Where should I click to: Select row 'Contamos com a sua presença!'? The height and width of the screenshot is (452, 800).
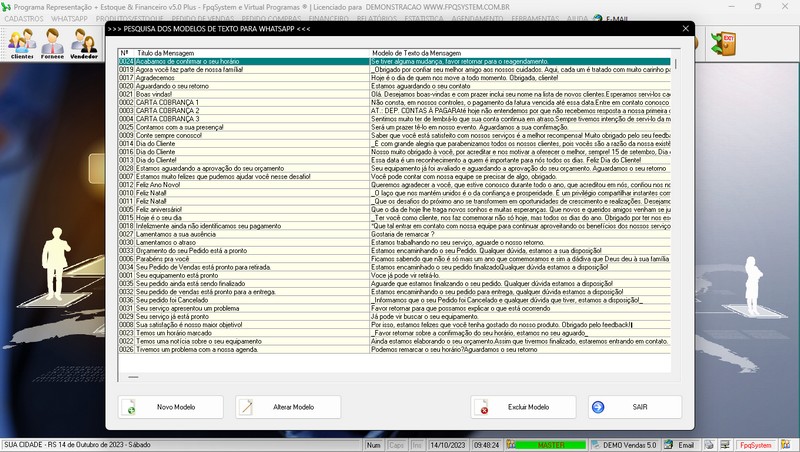[394, 127]
